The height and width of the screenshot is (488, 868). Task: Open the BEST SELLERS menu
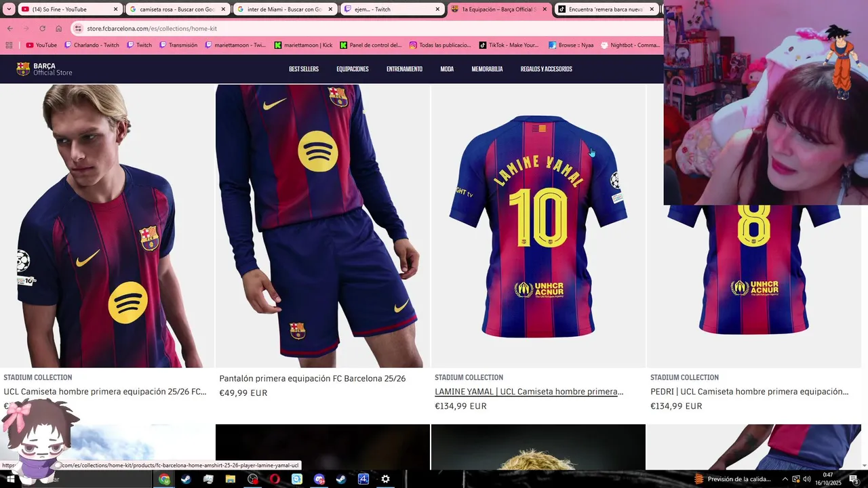pos(304,69)
